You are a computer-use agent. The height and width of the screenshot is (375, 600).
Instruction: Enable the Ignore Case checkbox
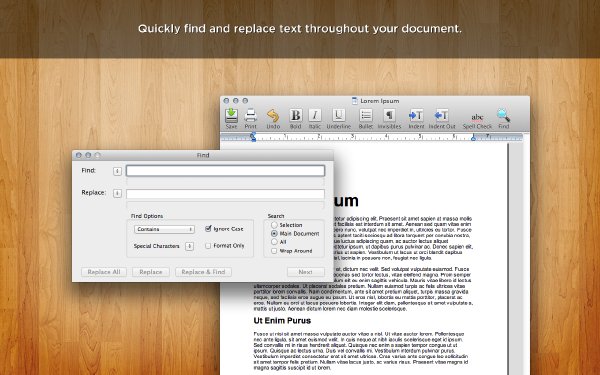[x=208, y=228]
